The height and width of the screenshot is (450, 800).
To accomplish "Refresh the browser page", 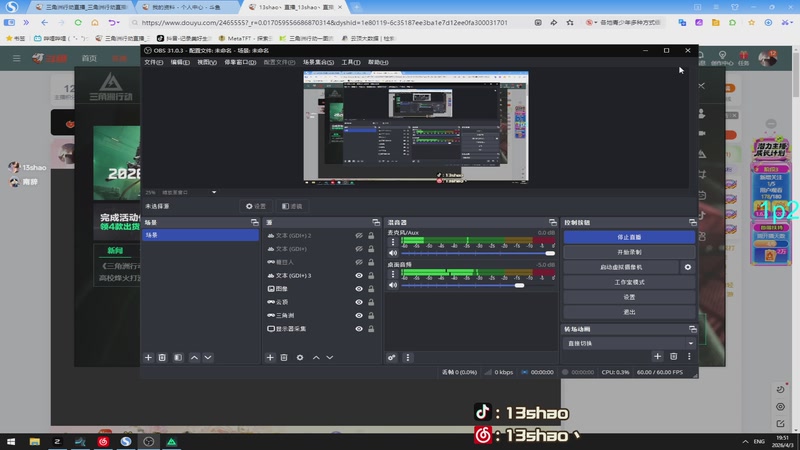I will point(78,22).
